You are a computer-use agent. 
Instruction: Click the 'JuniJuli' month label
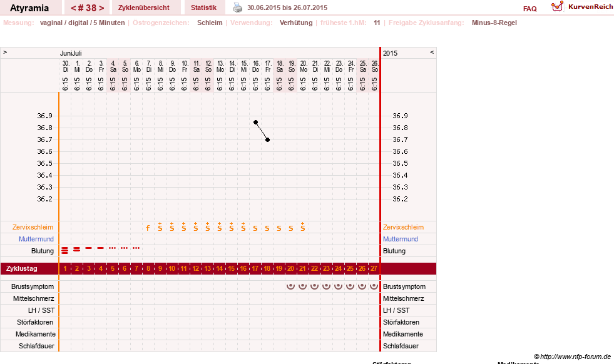click(x=71, y=53)
